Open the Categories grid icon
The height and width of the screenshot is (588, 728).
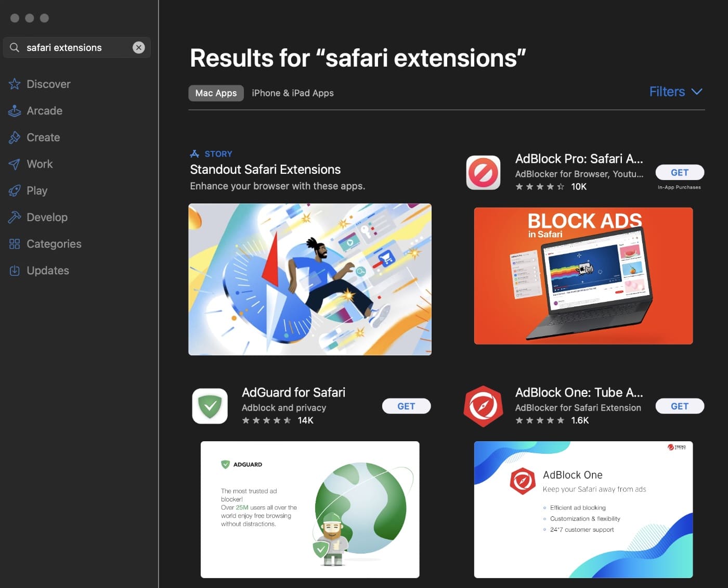point(15,244)
